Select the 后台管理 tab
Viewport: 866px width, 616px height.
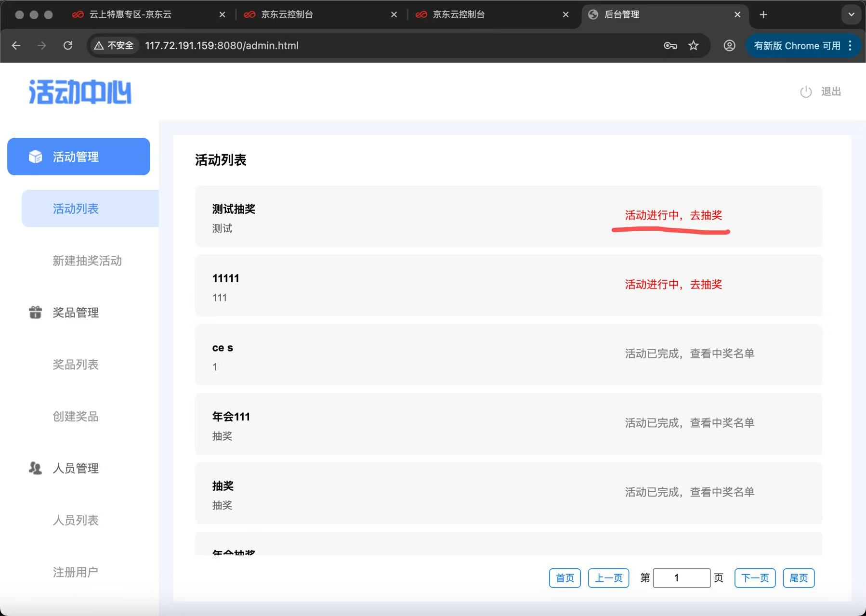621,14
